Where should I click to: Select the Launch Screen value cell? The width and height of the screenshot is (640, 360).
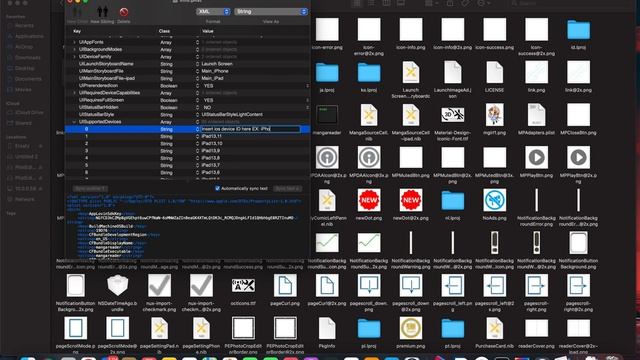coord(217,64)
